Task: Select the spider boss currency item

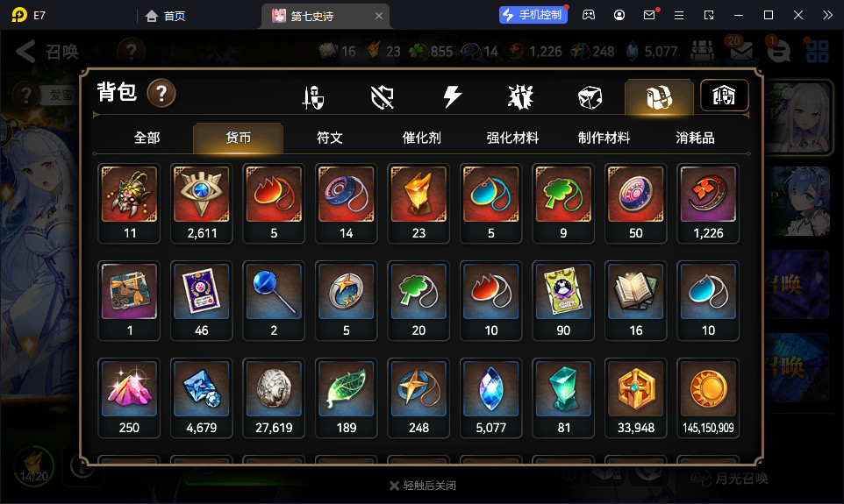Action: [129, 203]
